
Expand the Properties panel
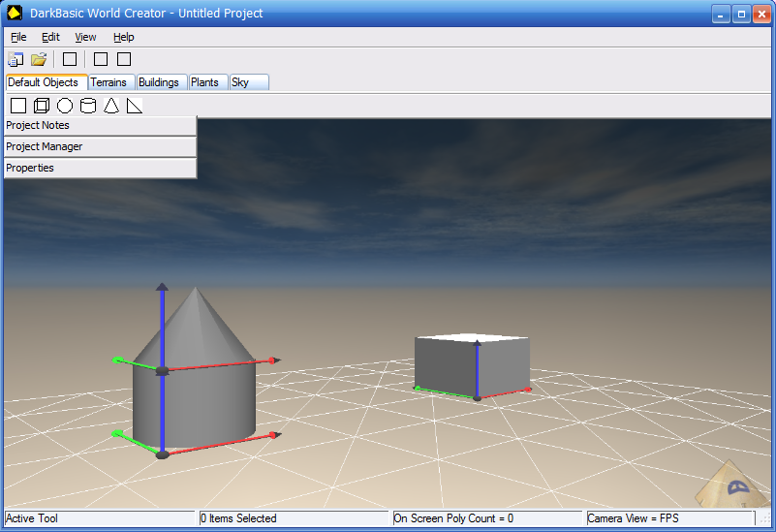pos(100,169)
